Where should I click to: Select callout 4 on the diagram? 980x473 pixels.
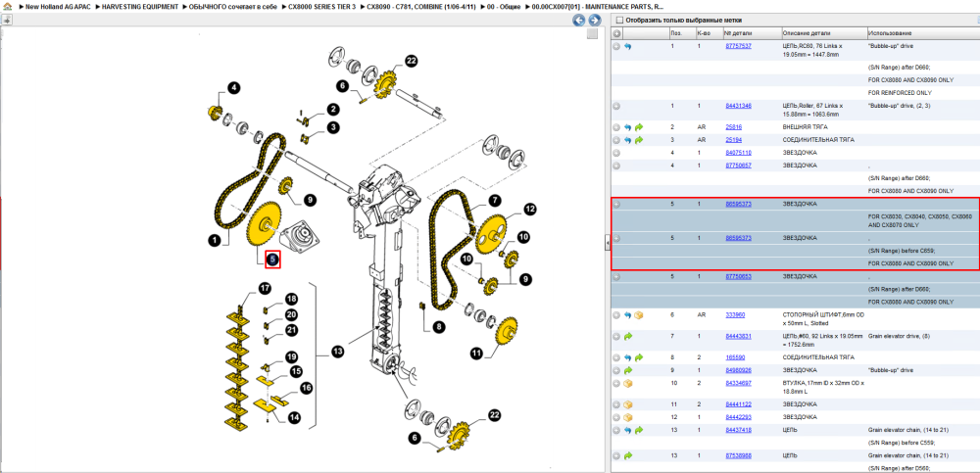[233, 88]
